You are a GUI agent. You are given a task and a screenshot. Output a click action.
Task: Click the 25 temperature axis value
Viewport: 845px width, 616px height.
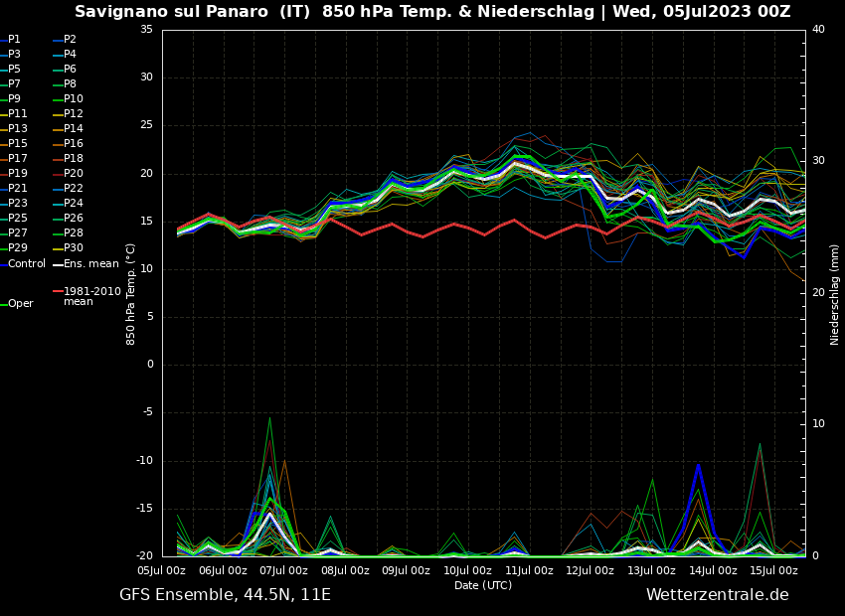[x=146, y=125]
